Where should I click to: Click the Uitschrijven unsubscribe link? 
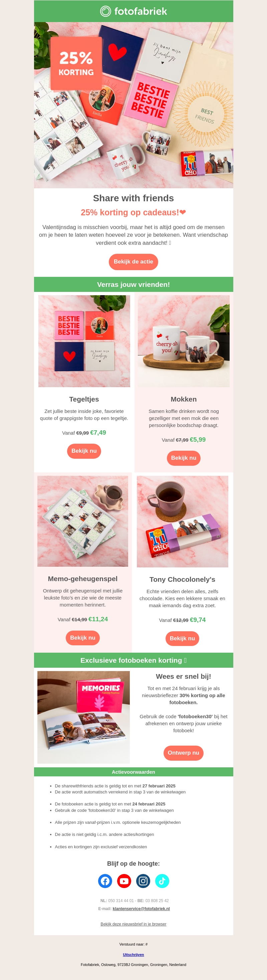coord(133,955)
